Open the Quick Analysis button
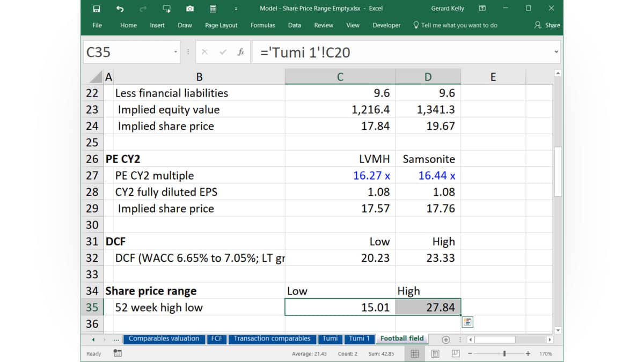 (467, 322)
